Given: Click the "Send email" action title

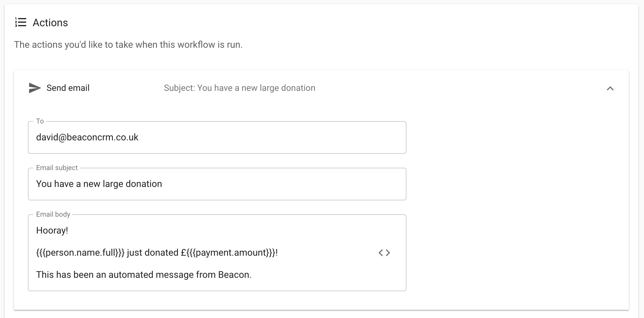Looking at the screenshot, I should (x=68, y=88).
